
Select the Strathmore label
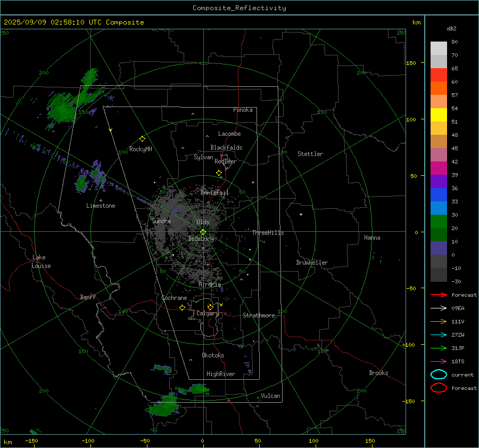pyautogui.click(x=259, y=315)
